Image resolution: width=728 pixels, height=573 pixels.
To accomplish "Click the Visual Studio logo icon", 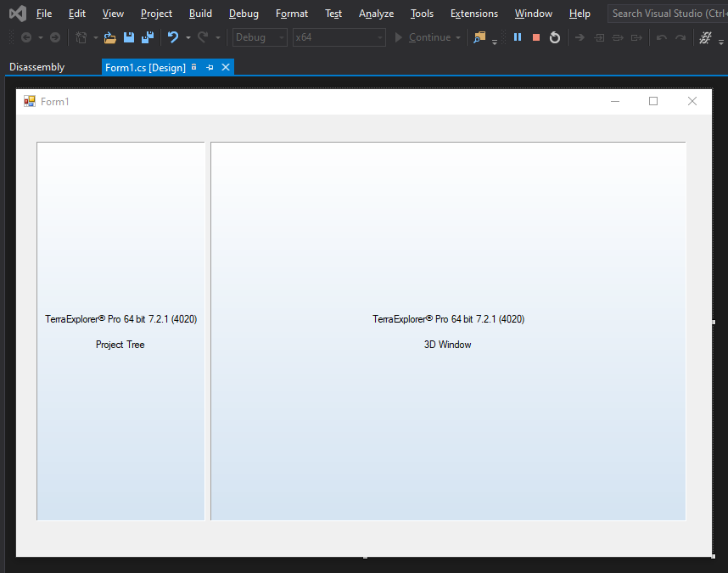I will (18, 14).
